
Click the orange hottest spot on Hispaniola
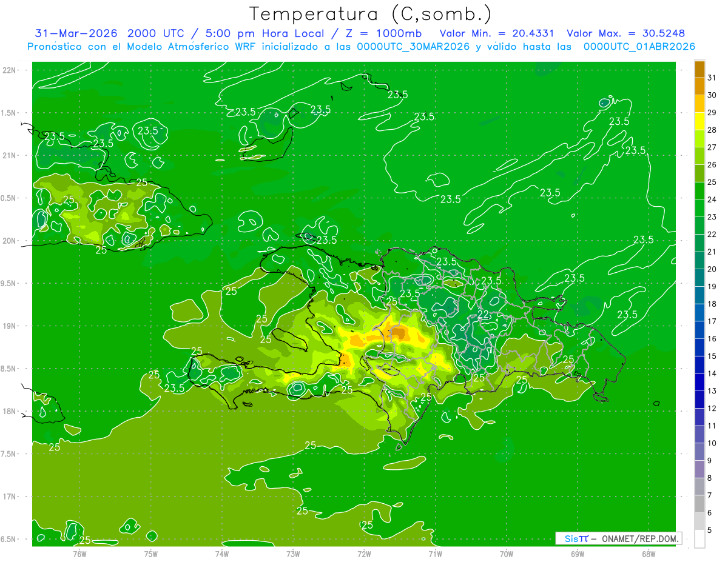(398, 333)
